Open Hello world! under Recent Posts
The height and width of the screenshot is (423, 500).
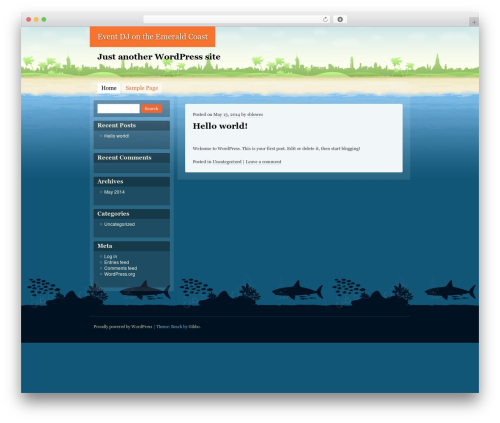(x=116, y=136)
